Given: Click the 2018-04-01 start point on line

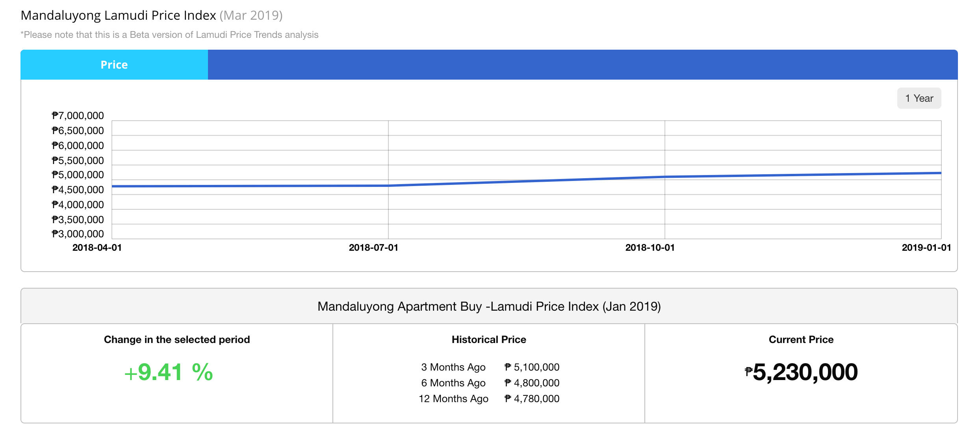Looking at the screenshot, I should click(112, 186).
